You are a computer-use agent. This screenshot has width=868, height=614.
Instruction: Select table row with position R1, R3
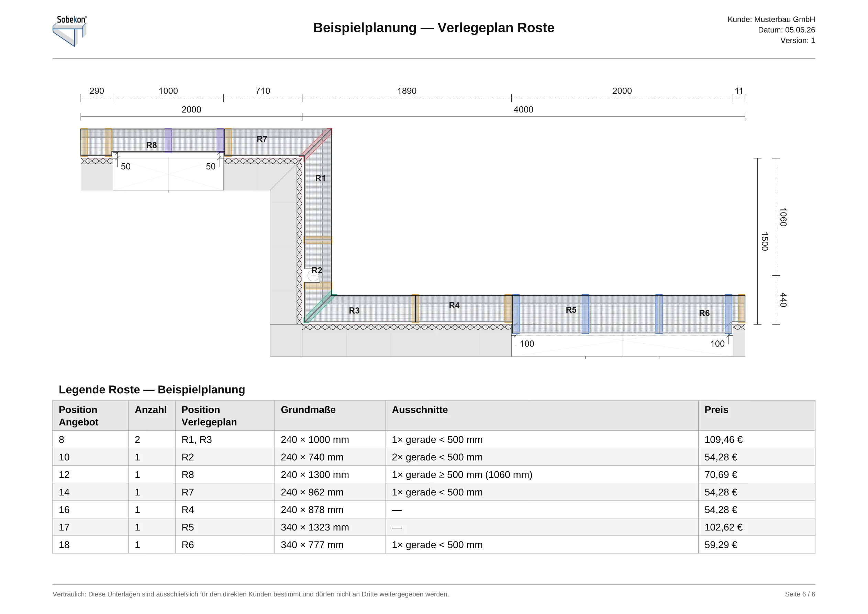434,440
